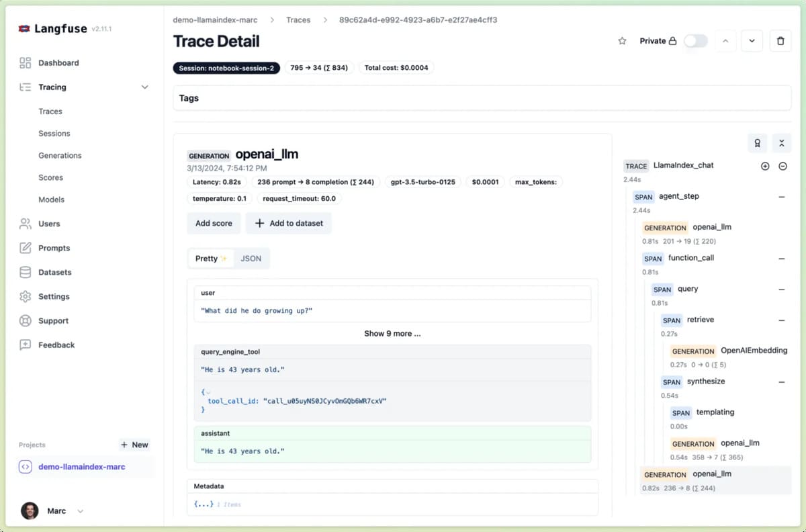This screenshot has width=806, height=532.
Task: Click the Traces breadcrumb link
Action: 298,20
